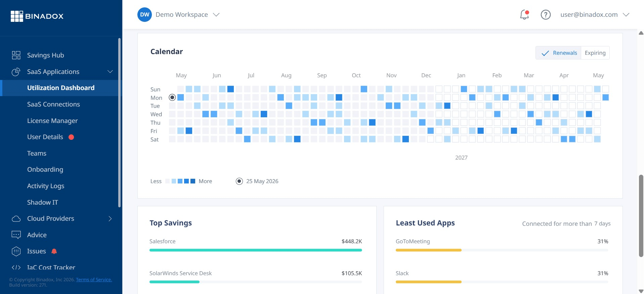Click the Cloud Providers cloud icon
Viewport: 644px width, 294px height.
[16, 219]
